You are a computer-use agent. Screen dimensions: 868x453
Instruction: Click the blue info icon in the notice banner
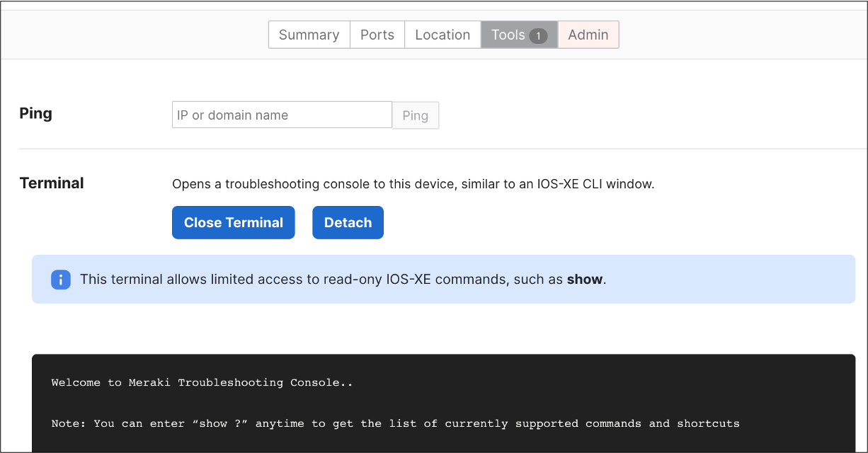point(61,280)
